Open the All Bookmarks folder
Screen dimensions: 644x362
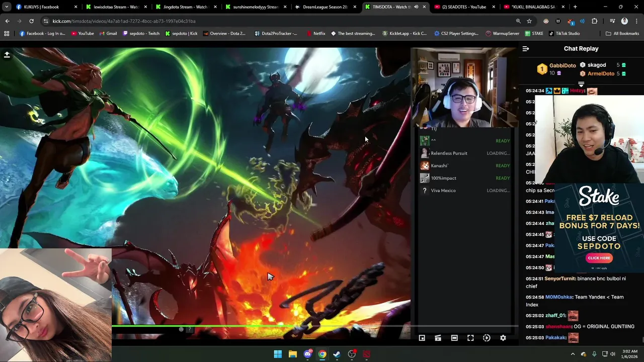622,33
